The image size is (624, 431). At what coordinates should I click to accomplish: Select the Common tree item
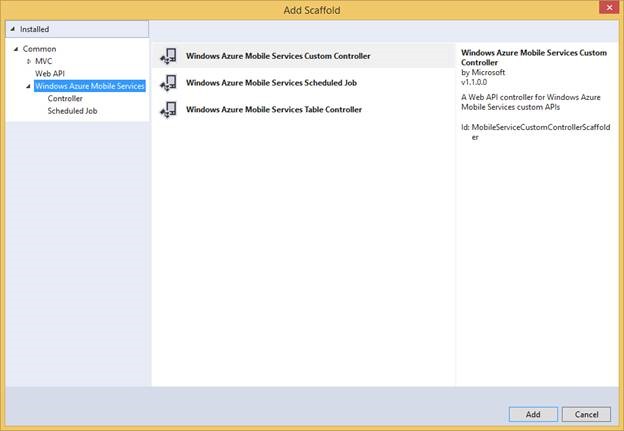39,49
